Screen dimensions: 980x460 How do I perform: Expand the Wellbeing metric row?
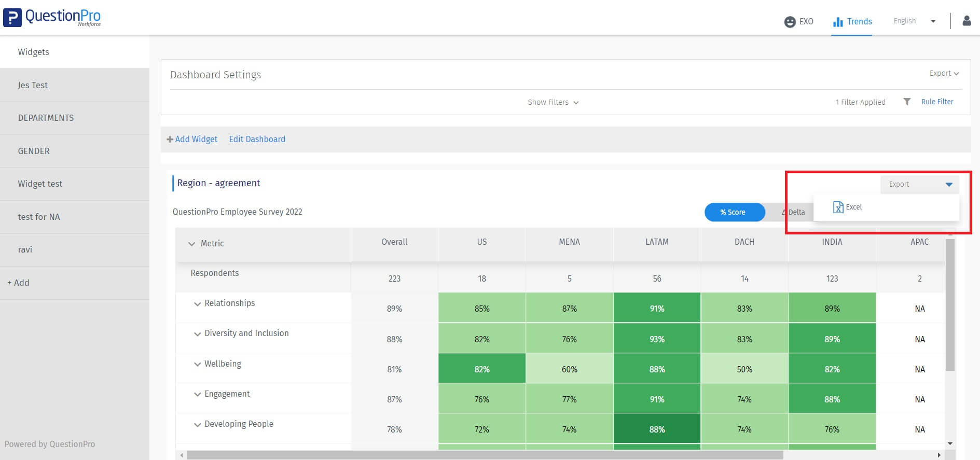(197, 365)
